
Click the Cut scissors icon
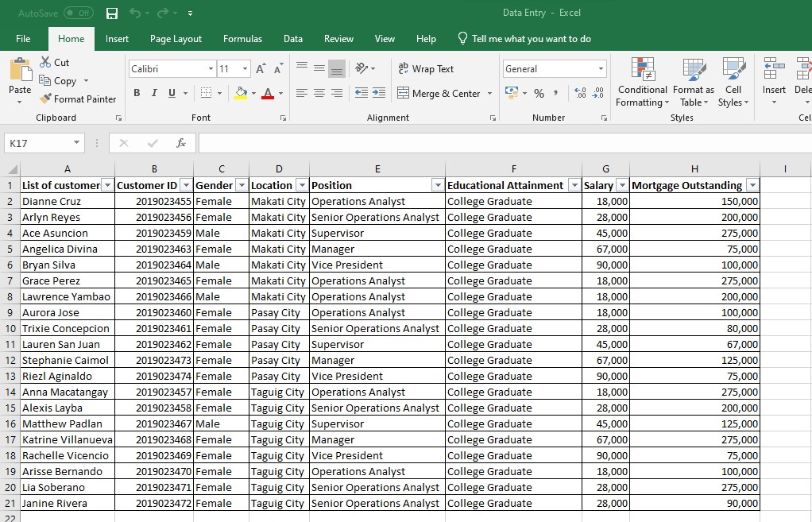pyautogui.click(x=46, y=62)
